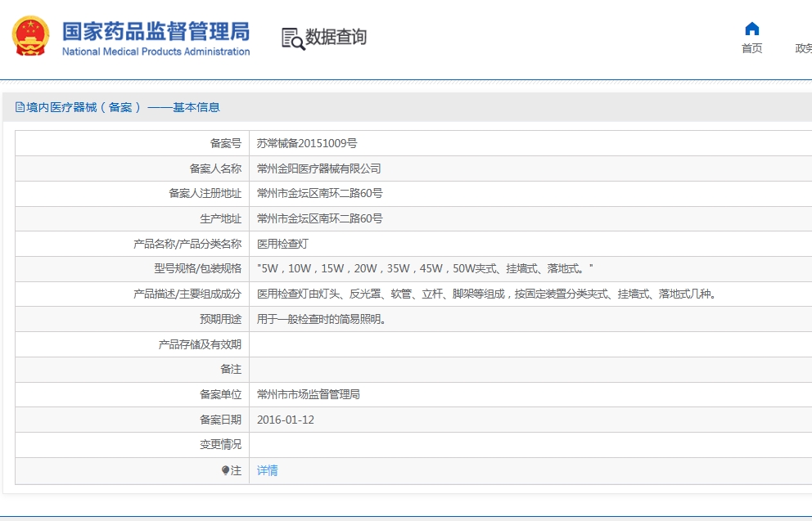The image size is (812, 521).
Task: Open the 首页 home icon
Action: point(752,29)
